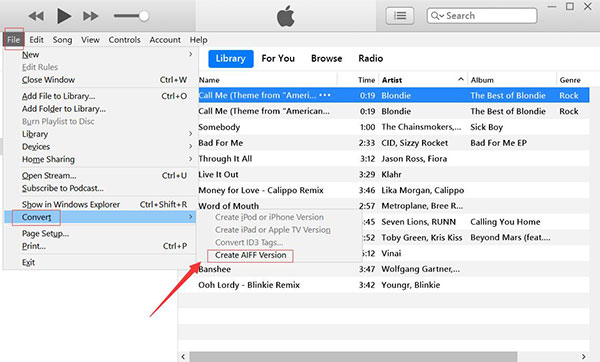This screenshot has width=600, height=362.
Task: Click the album Sick Boy
Action: tap(486, 127)
